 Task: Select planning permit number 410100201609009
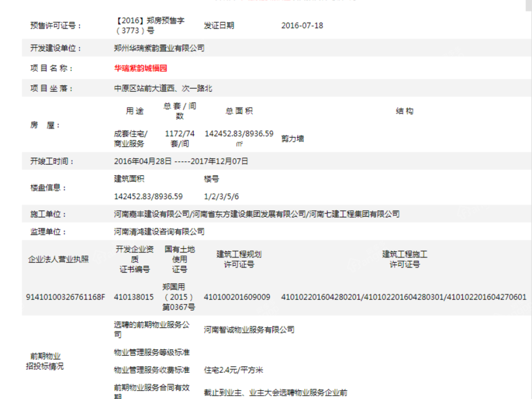click(237, 297)
